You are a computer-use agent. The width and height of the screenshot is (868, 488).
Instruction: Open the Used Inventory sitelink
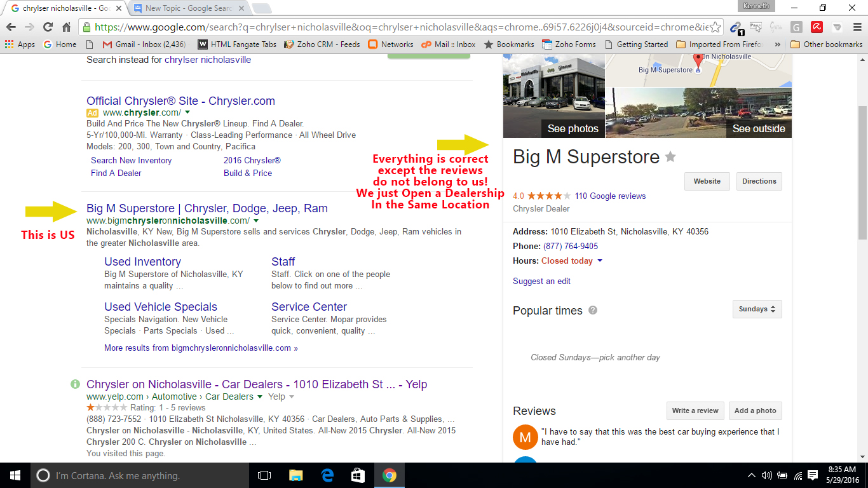pos(142,262)
